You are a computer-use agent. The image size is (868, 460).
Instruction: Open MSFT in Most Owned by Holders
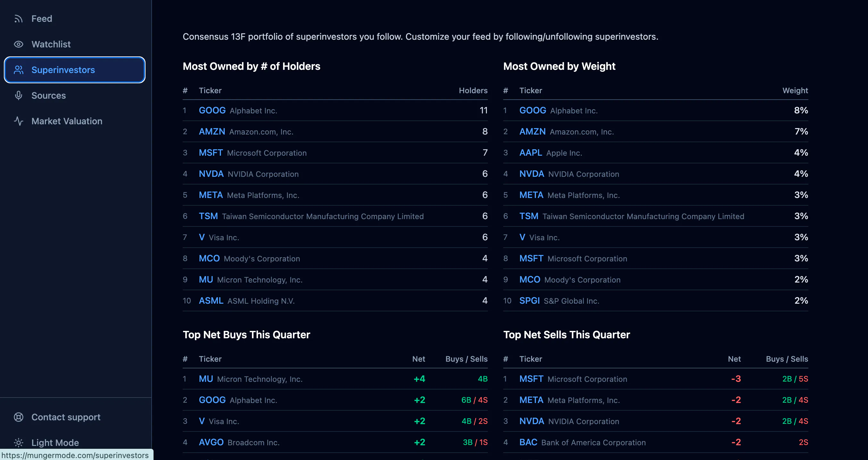click(211, 153)
